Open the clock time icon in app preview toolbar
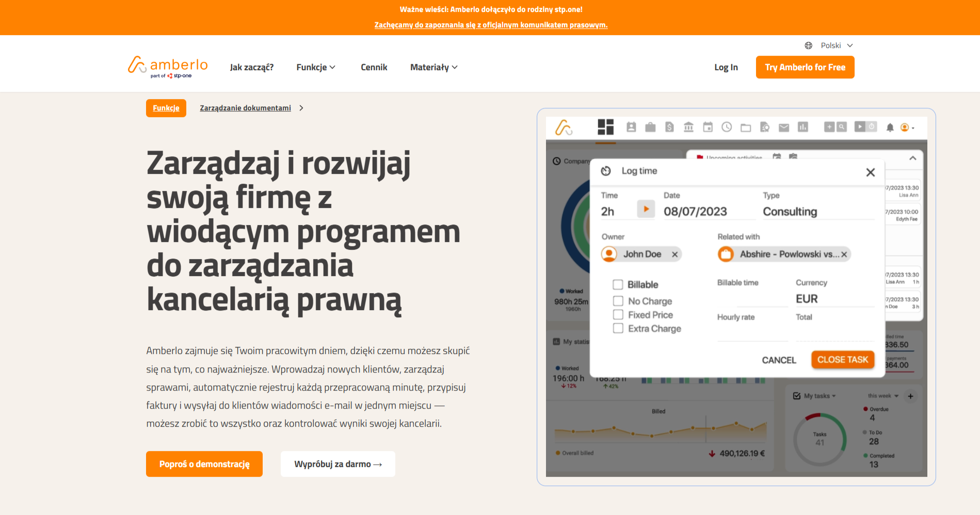 [x=727, y=127]
